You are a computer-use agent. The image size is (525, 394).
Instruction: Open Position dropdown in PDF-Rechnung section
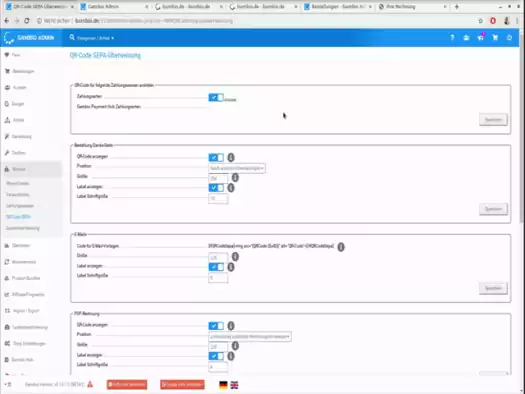[250, 336]
